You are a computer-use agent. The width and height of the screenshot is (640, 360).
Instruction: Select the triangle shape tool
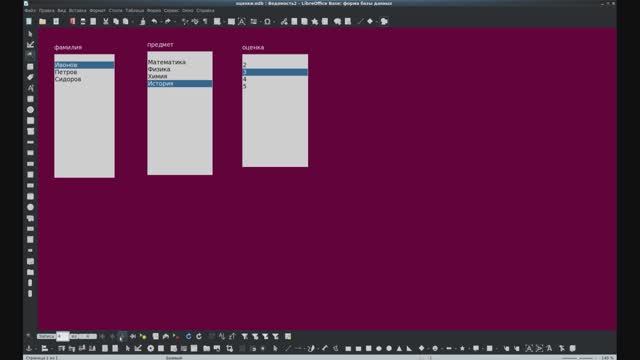pyautogui.click(x=399, y=348)
